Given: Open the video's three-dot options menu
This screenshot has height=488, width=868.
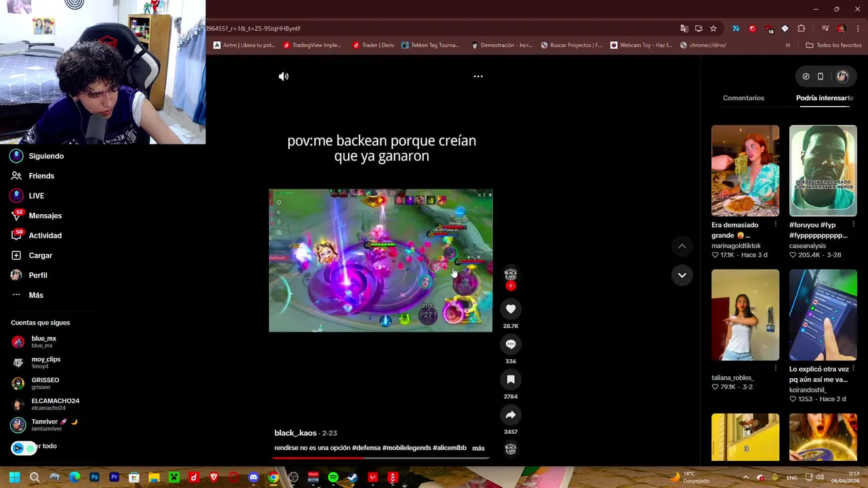Looking at the screenshot, I should tap(478, 77).
